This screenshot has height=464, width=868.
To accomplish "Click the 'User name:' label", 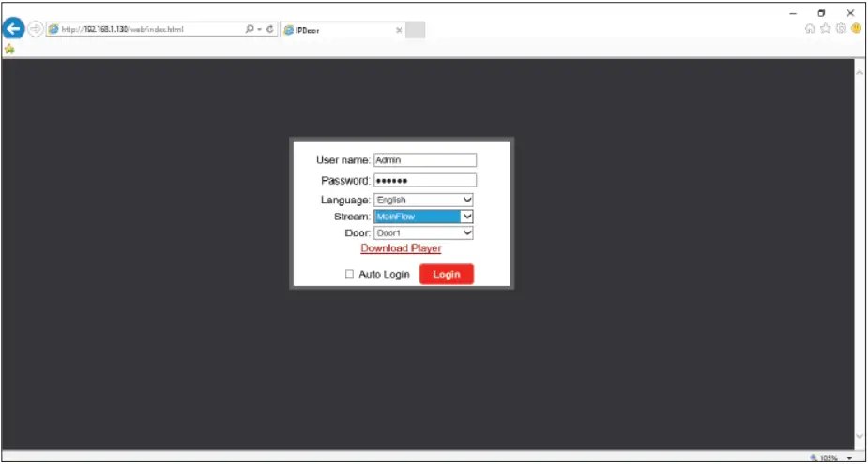I will coord(343,160).
